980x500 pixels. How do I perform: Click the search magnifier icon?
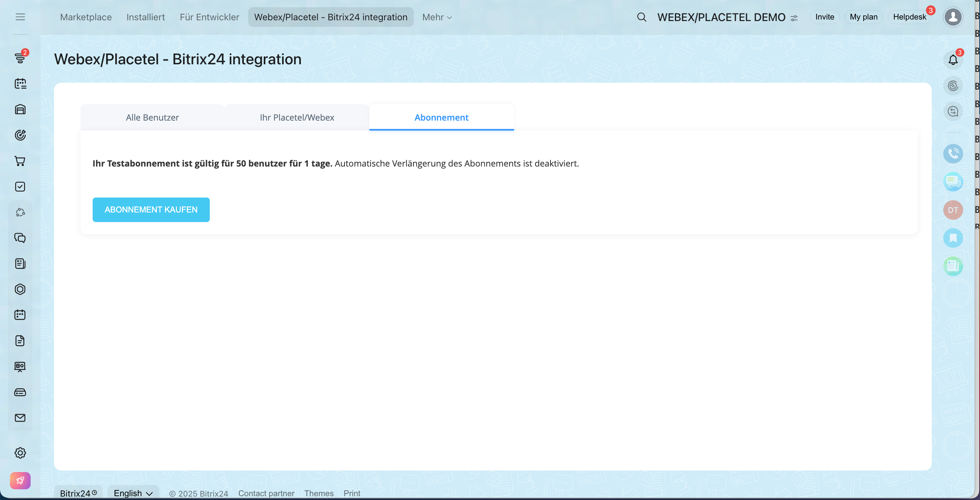coord(642,17)
